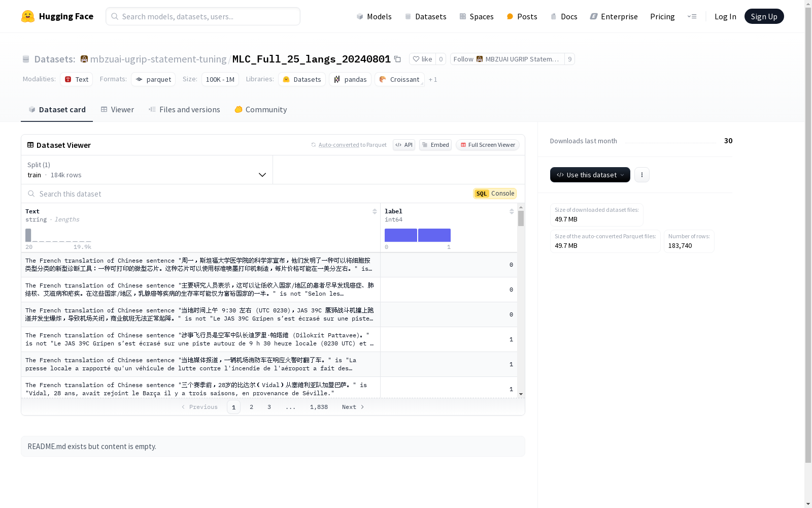Go to Spaces in top navigation
The width and height of the screenshot is (812, 508).
tap(476, 16)
